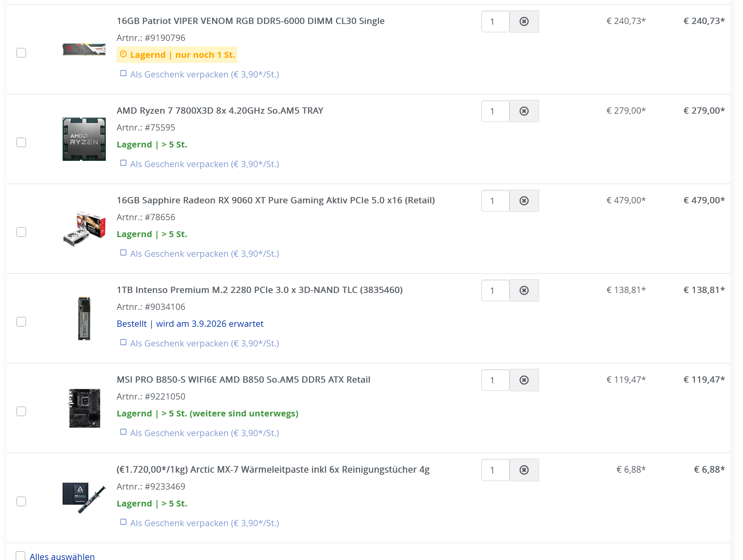This screenshot has height=560, width=743.
Task: Edit quantity field for Arctic MX-7 paste
Action: point(495,470)
